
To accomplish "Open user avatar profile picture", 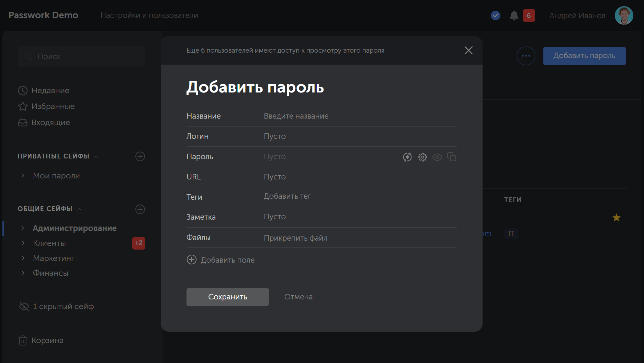I will pyautogui.click(x=624, y=15).
